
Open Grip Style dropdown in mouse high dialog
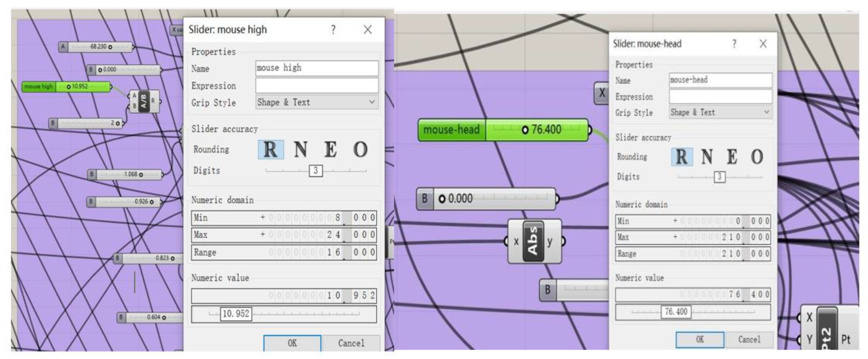click(x=316, y=102)
